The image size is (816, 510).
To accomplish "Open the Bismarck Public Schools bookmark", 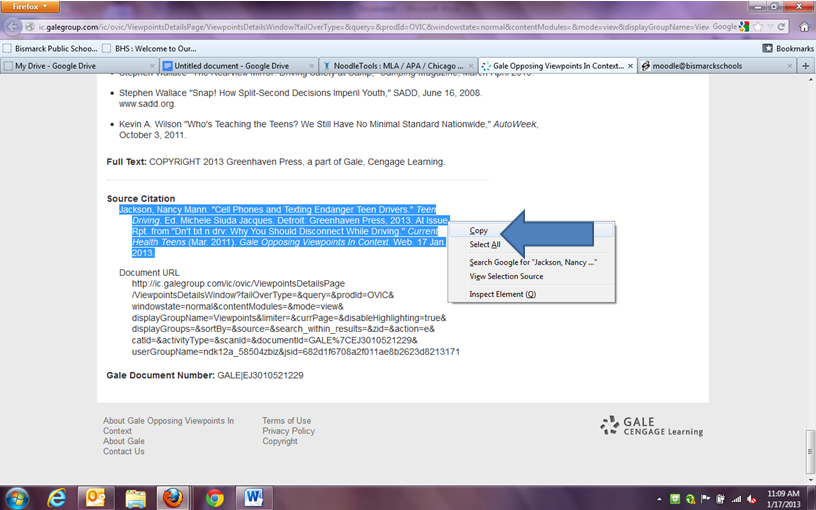I will [50, 48].
